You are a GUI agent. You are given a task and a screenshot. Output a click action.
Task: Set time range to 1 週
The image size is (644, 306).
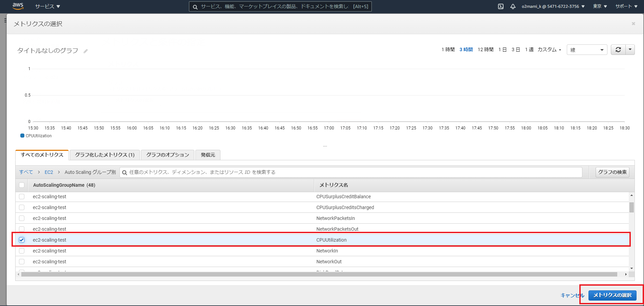(529, 49)
